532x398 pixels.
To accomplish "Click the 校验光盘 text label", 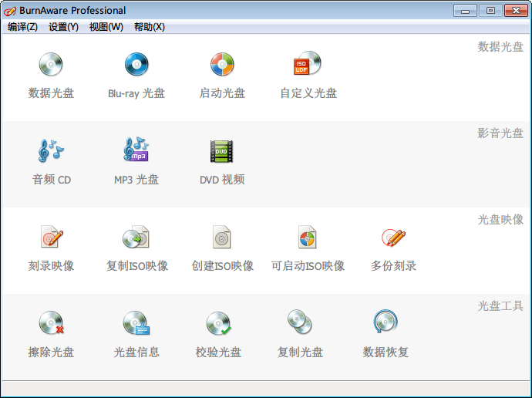I will (x=218, y=352).
